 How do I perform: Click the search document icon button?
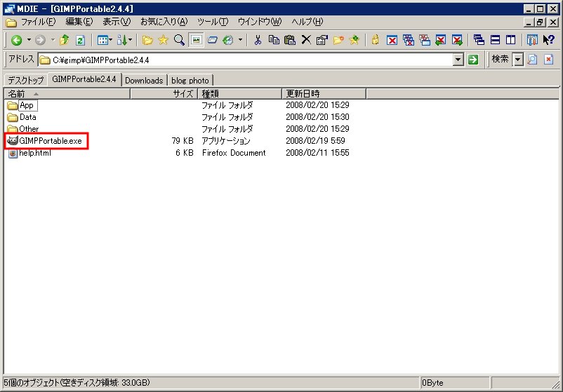pyautogui.click(x=533, y=59)
